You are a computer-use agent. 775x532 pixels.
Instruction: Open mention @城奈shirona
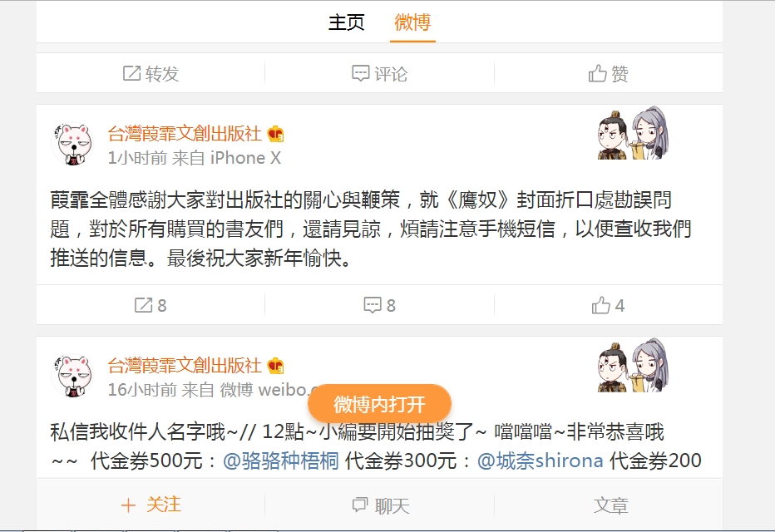point(540,461)
